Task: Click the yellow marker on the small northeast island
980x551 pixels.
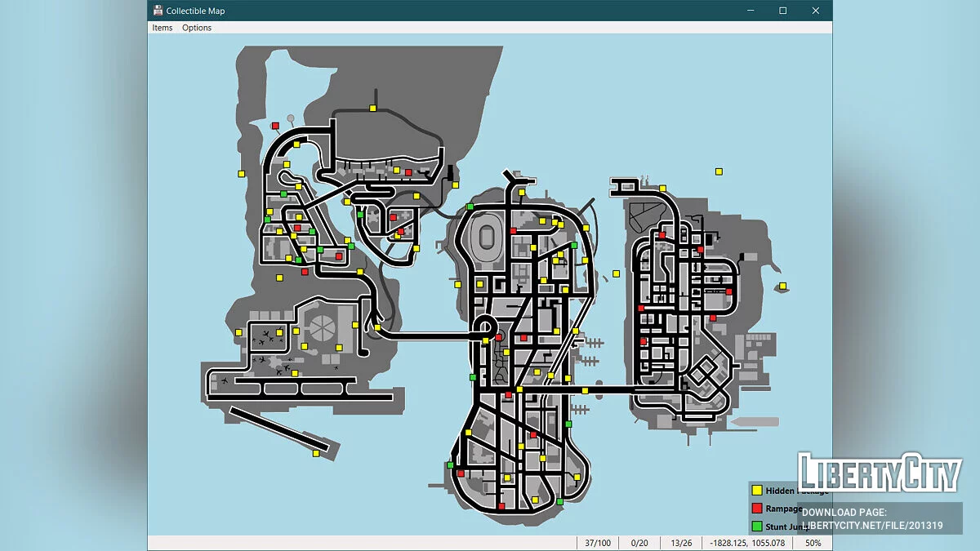Action: pos(719,171)
